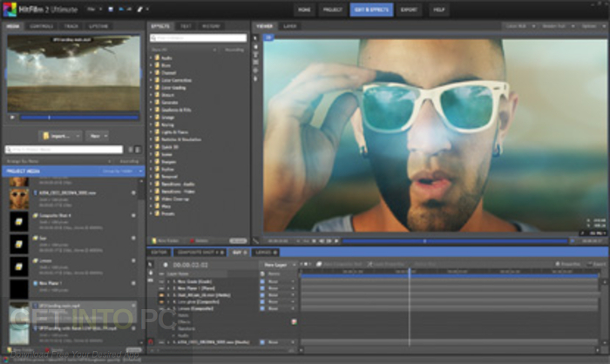This screenshot has height=364, width=610.
Task: Click the media preview scrub bar handle
Action: click(49, 117)
